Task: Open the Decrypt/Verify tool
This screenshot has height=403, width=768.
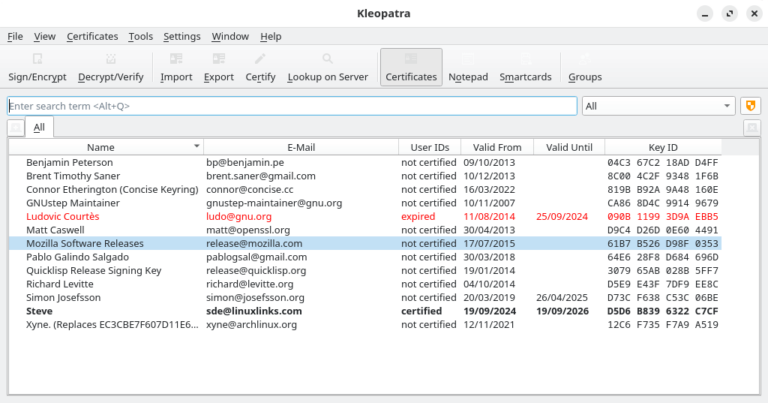Action: point(111,67)
